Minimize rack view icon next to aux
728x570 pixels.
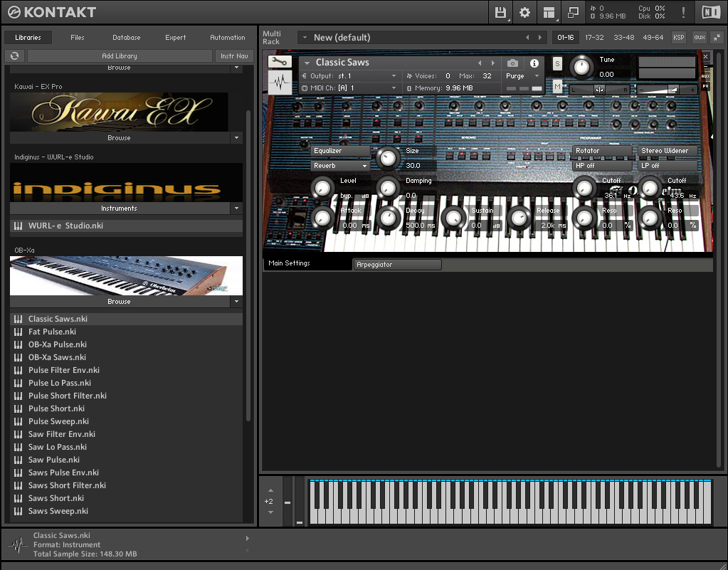[717, 38]
